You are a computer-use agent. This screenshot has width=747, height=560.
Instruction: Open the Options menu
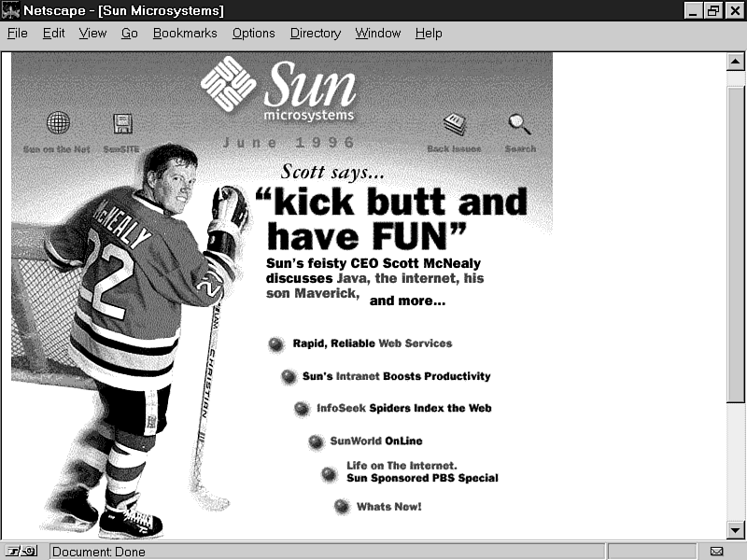click(253, 33)
